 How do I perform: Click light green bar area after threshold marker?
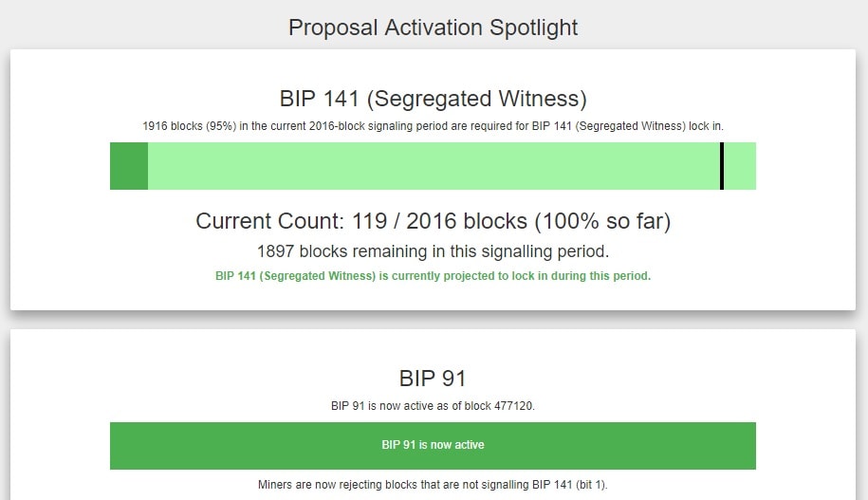point(740,166)
